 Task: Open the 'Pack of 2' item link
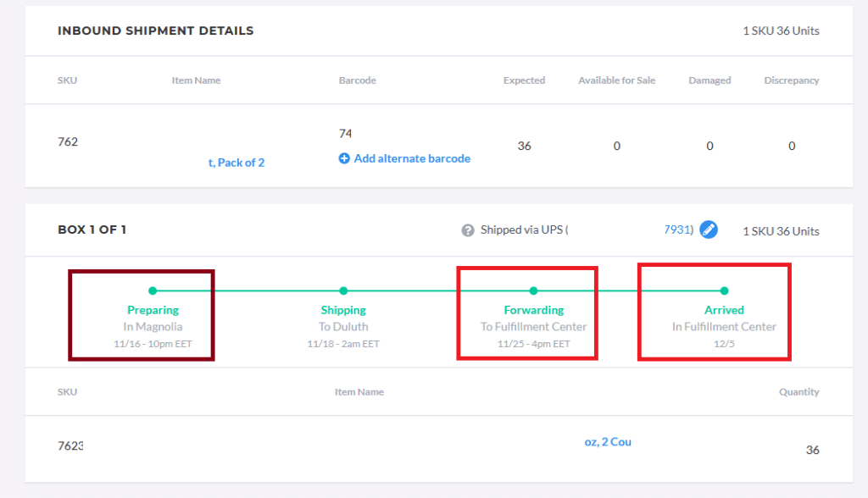point(236,163)
